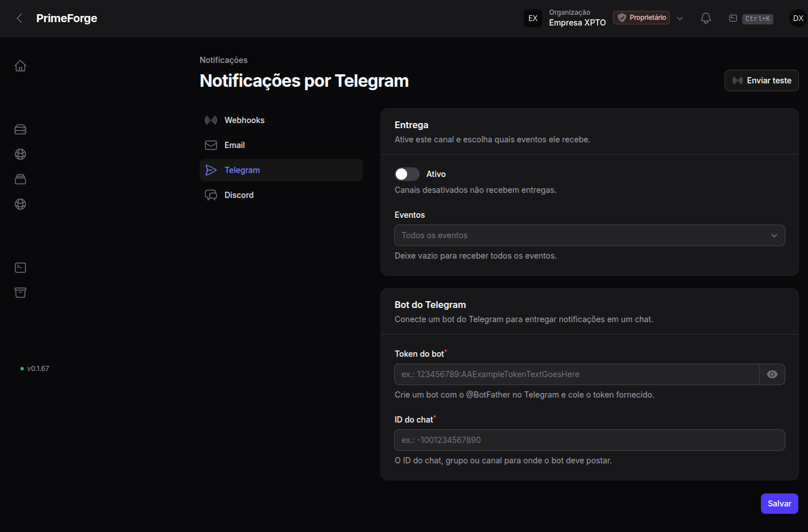Viewport: 808px width, 532px height.
Task: Click the Empresa XPTO organization name
Action: point(577,23)
